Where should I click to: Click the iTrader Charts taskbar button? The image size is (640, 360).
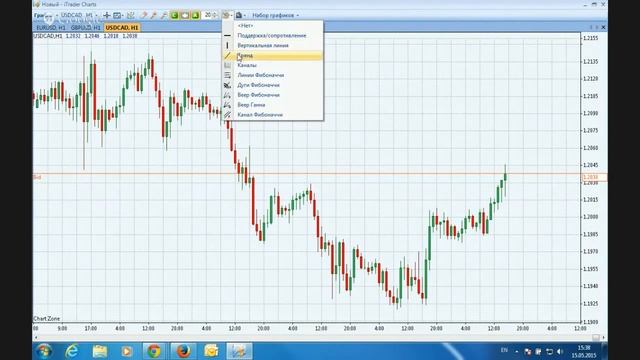point(239,351)
